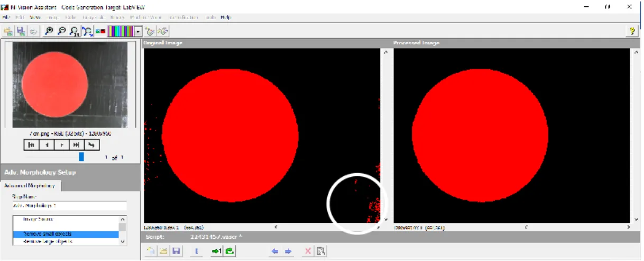Click the Save Image toolbar icon
The height and width of the screenshot is (261, 644).
tap(21, 31)
